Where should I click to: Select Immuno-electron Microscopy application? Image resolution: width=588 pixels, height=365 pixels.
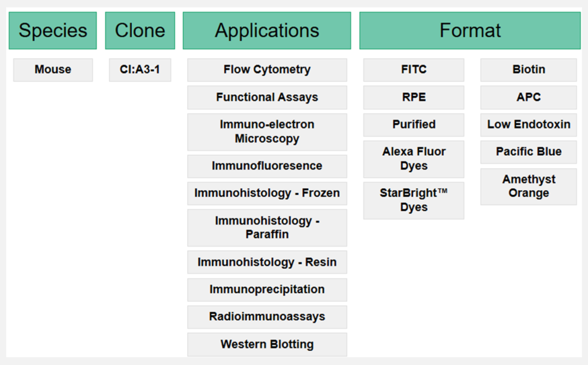[x=267, y=132]
